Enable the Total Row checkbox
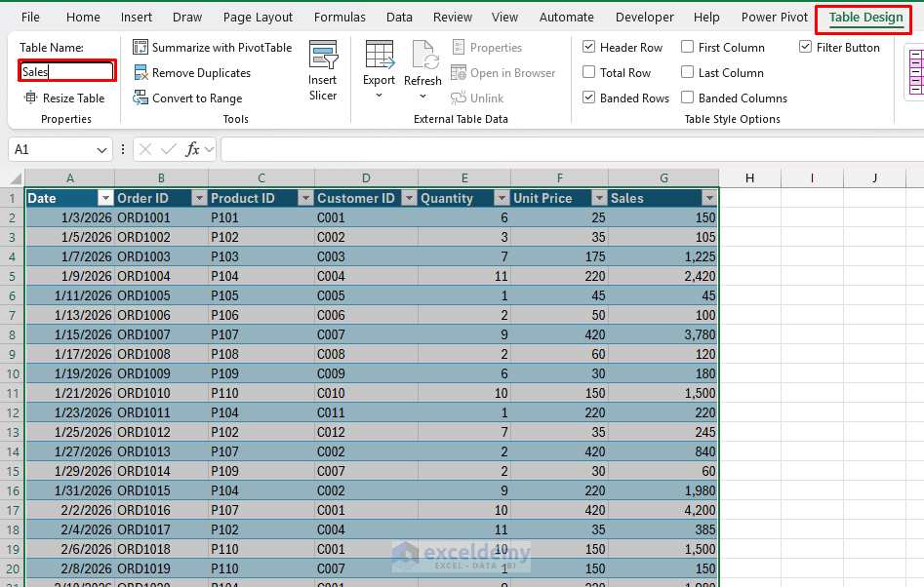924x587 pixels. point(588,72)
